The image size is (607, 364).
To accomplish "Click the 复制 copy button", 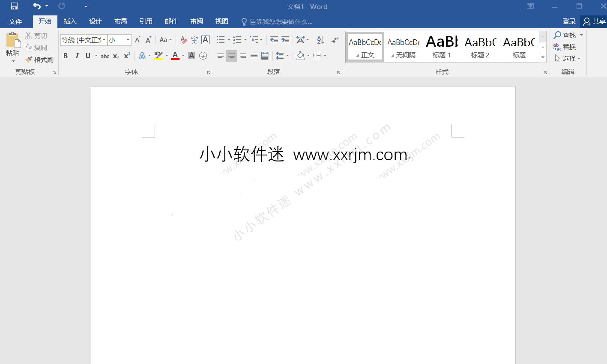I will (36, 48).
